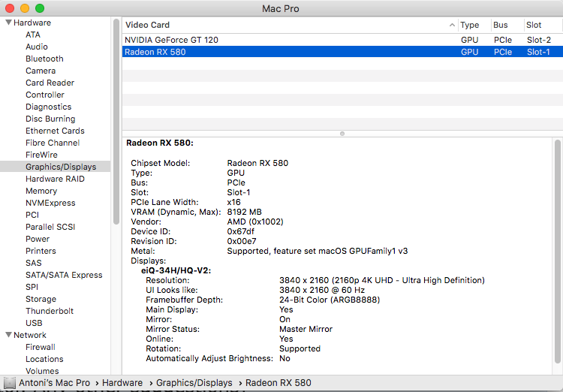This screenshot has height=392, width=563.
Task: Show FireWire information
Action: pos(41,155)
